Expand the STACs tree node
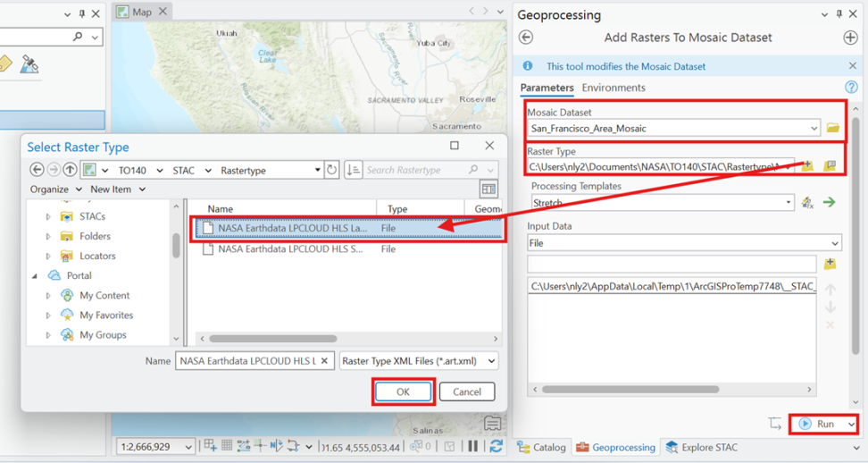868x463 pixels. 48,216
